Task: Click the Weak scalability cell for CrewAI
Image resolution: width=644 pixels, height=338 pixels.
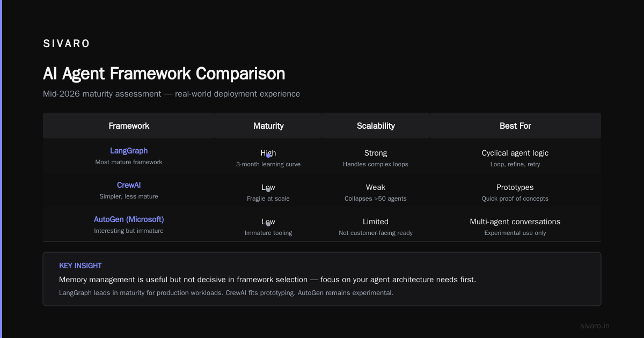Action: pyautogui.click(x=376, y=192)
